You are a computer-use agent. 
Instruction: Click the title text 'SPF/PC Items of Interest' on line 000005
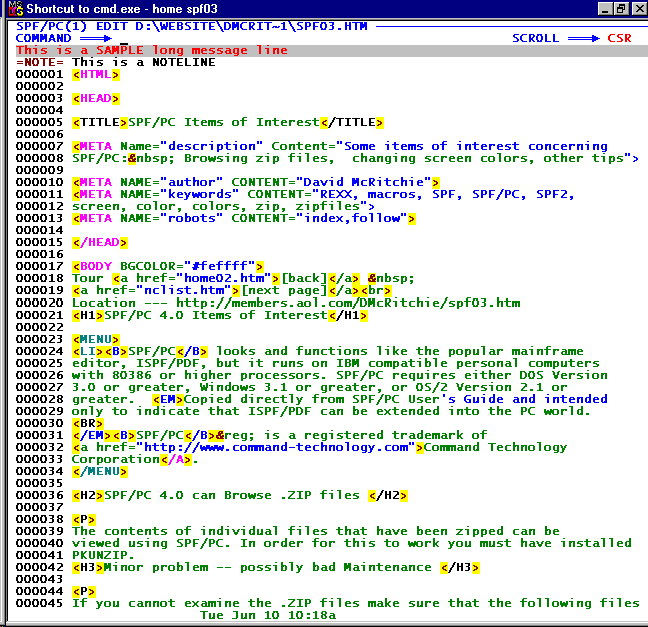pos(224,123)
